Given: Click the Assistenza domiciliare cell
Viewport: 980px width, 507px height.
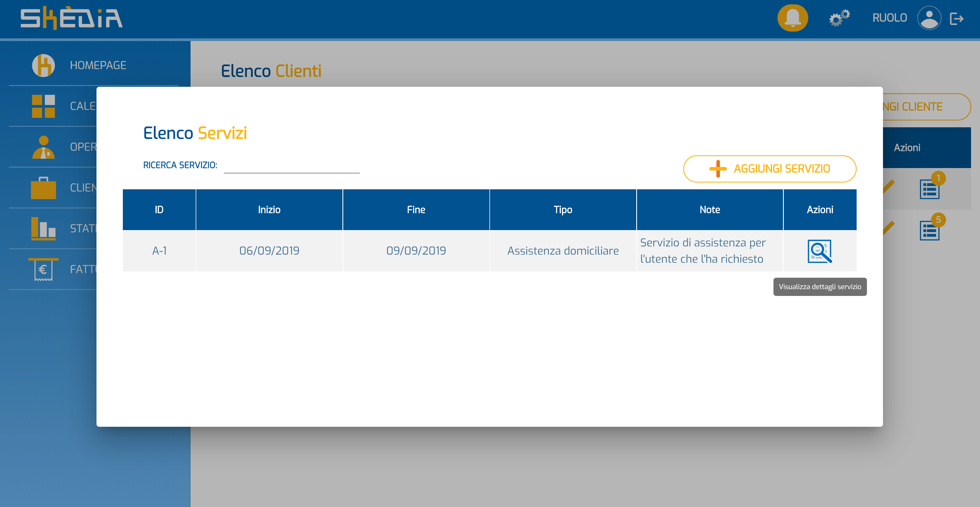Looking at the screenshot, I should pyautogui.click(x=563, y=251).
